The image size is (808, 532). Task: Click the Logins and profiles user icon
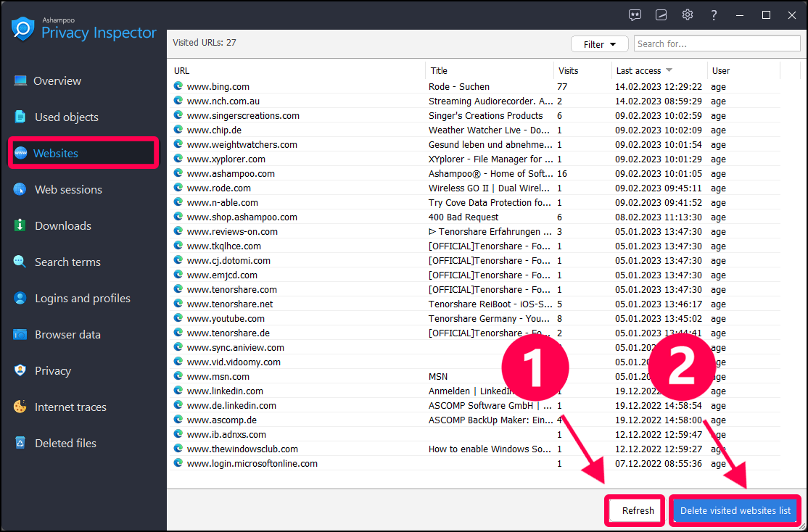(x=20, y=298)
